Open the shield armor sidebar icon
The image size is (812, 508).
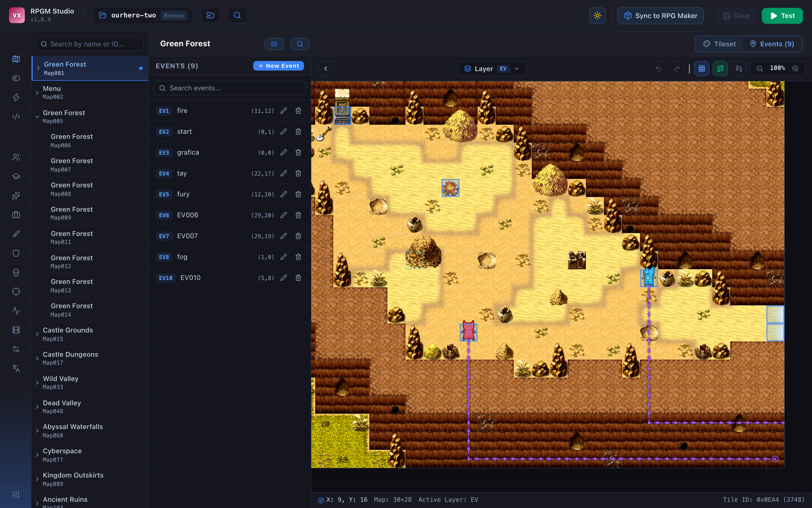[16, 253]
